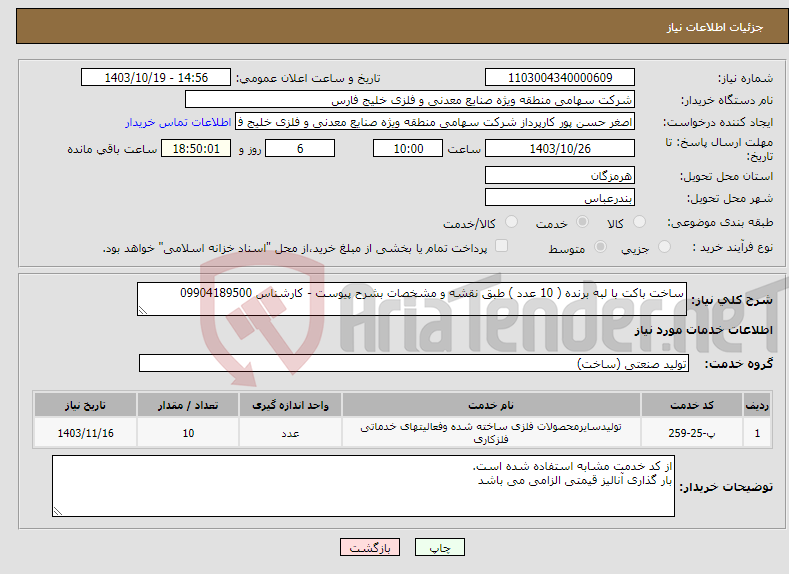Click the ساعت باقی مانده label

click(x=112, y=149)
